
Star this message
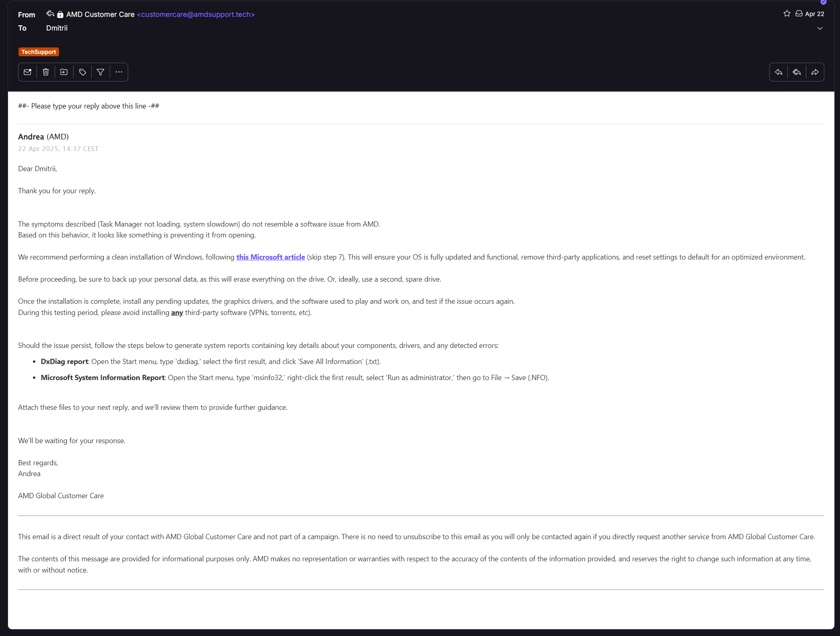(787, 14)
